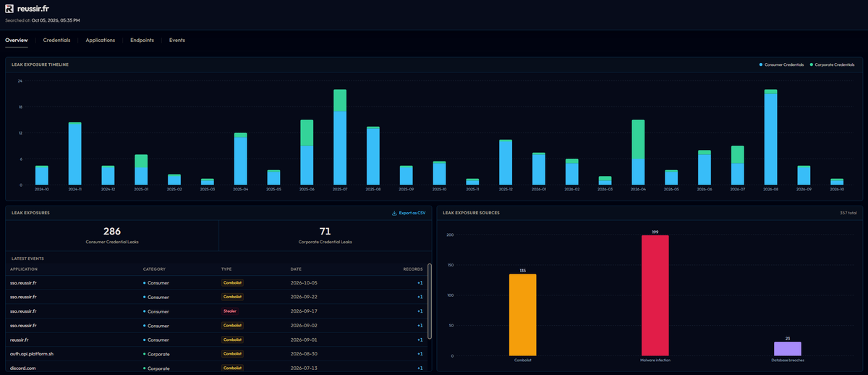The height and width of the screenshot is (375, 868).
Task: Open the auth.api.platform.sh event row
Action: click(217, 353)
